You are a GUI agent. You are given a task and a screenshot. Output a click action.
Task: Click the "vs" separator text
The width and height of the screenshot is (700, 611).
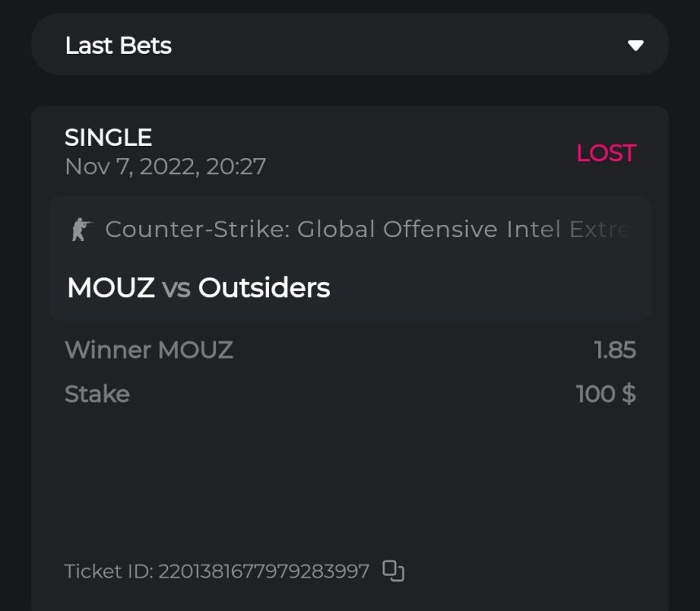click(176, 288)
